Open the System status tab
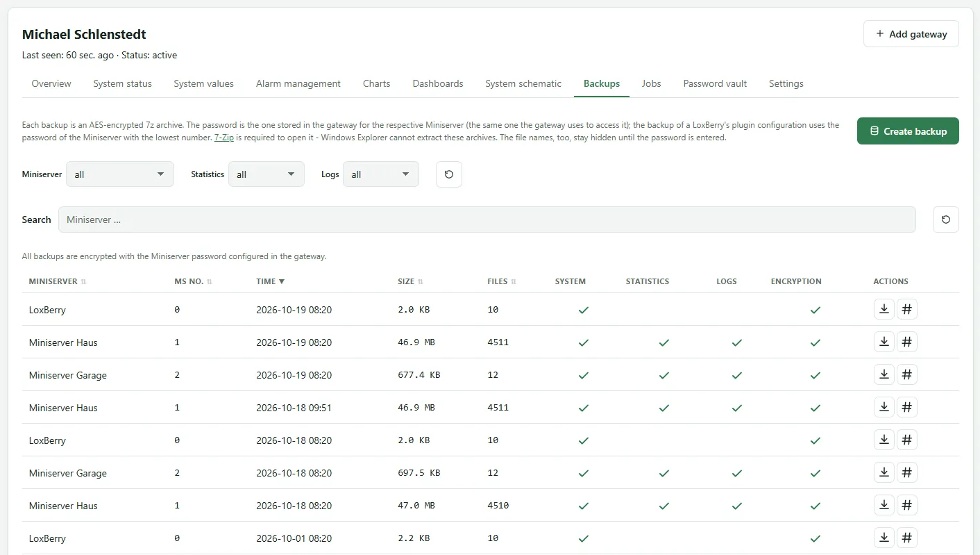The image size is (980, 555). tap(122, 83)
